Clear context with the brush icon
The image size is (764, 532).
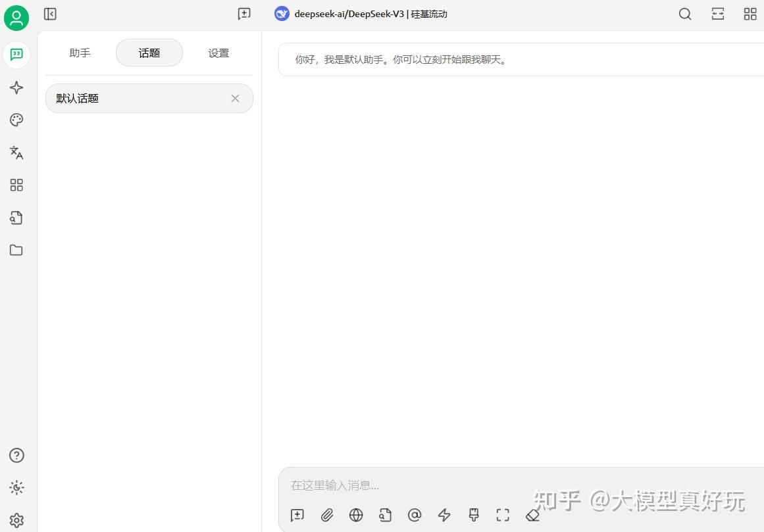[474, 515]
